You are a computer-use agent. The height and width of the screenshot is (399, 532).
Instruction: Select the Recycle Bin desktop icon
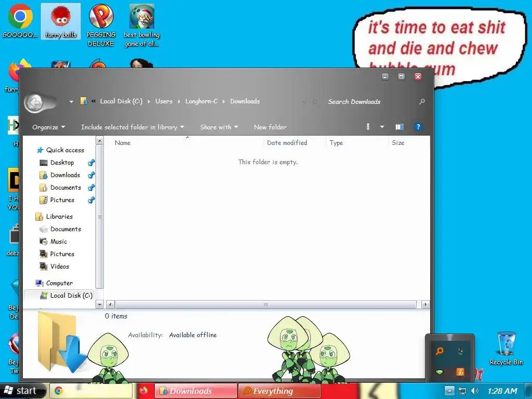[x=506, y=349]
